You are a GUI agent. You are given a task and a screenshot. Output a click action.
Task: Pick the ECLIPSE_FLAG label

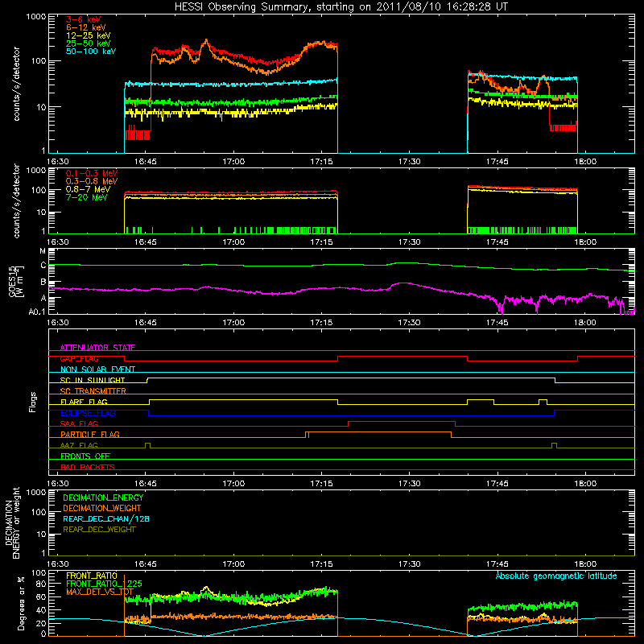[x=89, y=413]
